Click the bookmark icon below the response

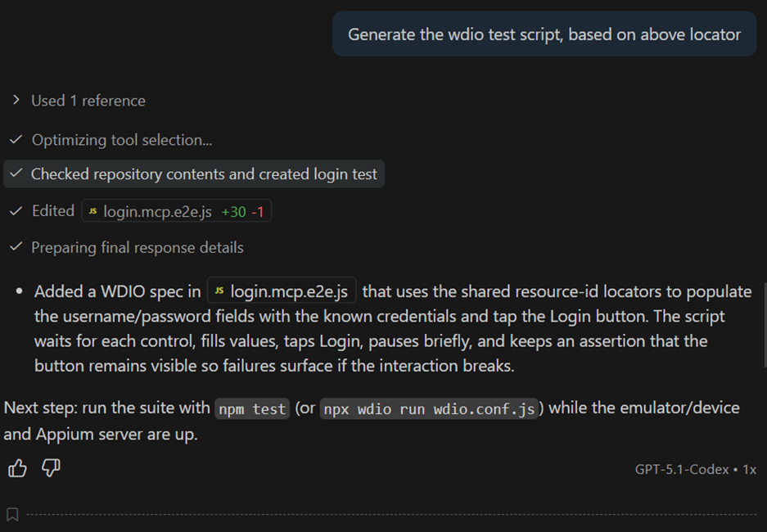pyautogui.click(x=12, y=515)
